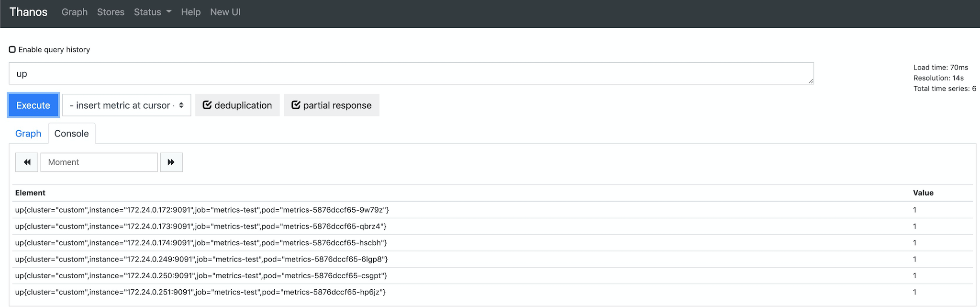Select the Console tab
Image resolution: width=980 pixels, height=307 pixels.
[72, 134]
